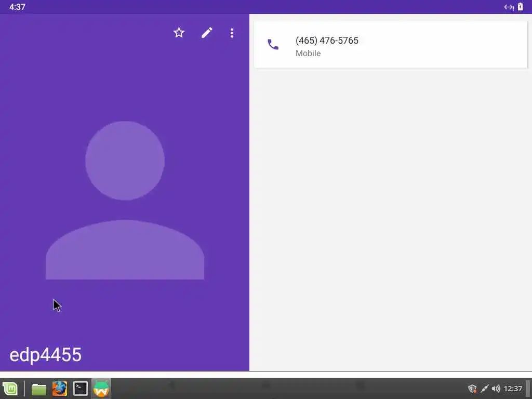Select the Waydroid app in the taskbar

click(101, 389)
